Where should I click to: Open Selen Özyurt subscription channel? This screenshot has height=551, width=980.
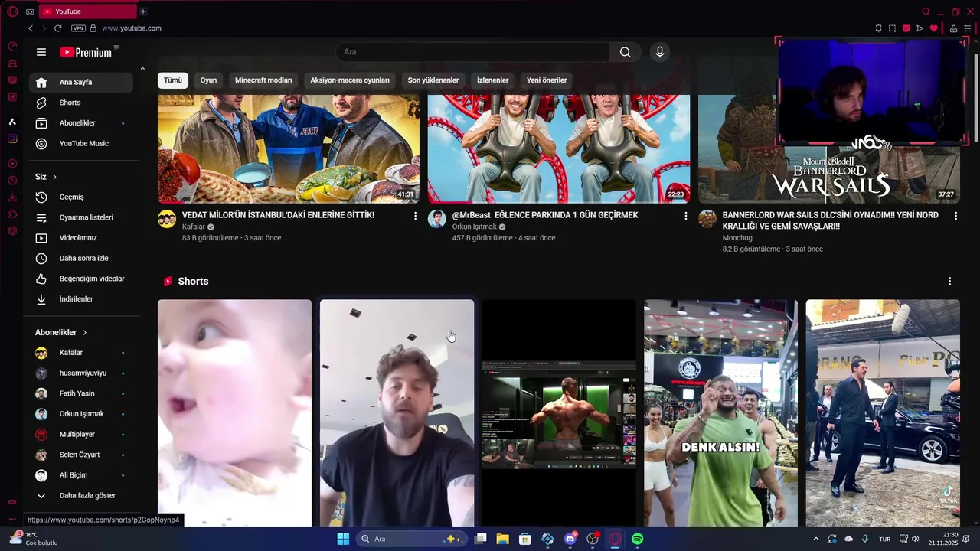pos(82,455)
